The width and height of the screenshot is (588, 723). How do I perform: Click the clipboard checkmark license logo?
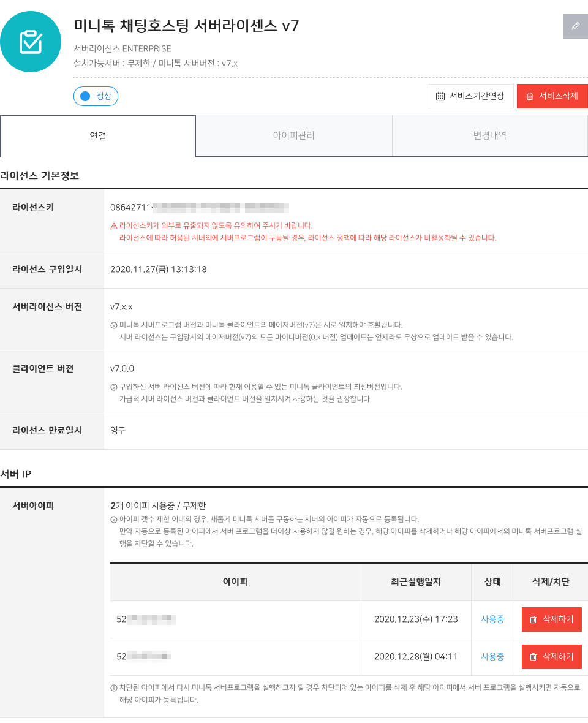(x=31, y=42)
